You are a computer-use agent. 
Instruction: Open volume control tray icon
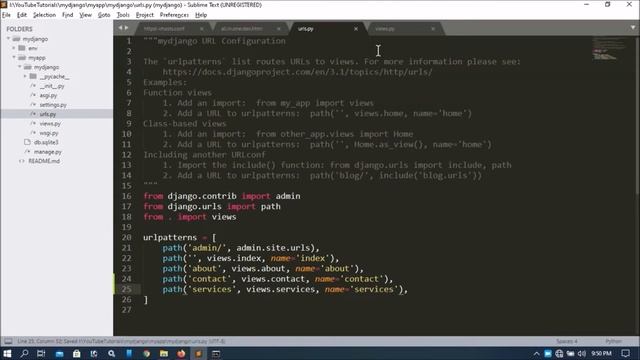[582, 353]
